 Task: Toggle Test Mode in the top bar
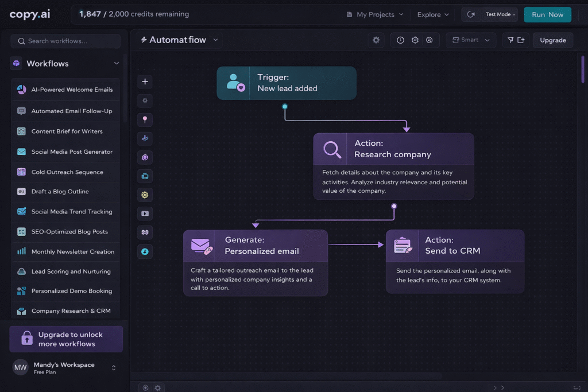click(x=497, y=14)
